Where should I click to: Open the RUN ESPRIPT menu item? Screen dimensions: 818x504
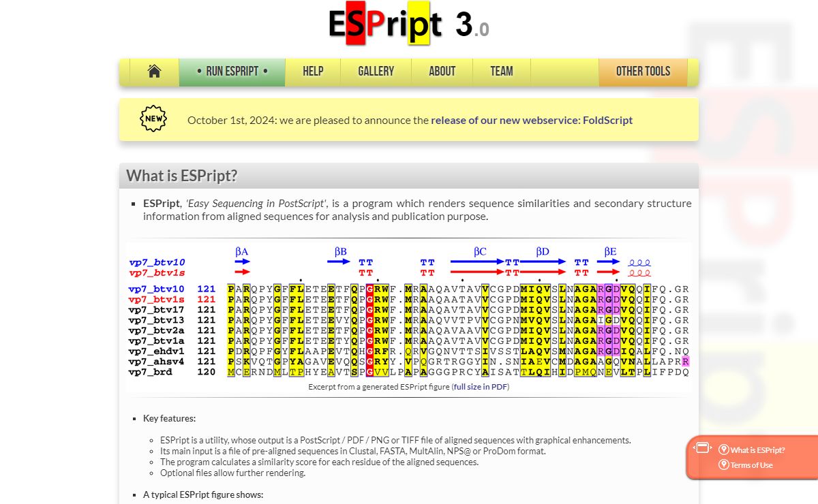[232, 72]
